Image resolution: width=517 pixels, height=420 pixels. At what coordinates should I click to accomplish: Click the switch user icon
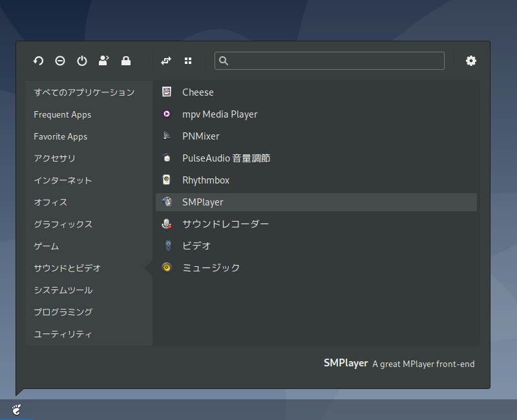pyautogui.click(x=104, y=61)
